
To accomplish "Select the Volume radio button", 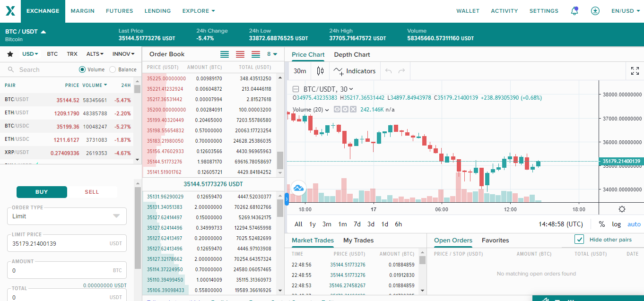I will coord(82,69).
